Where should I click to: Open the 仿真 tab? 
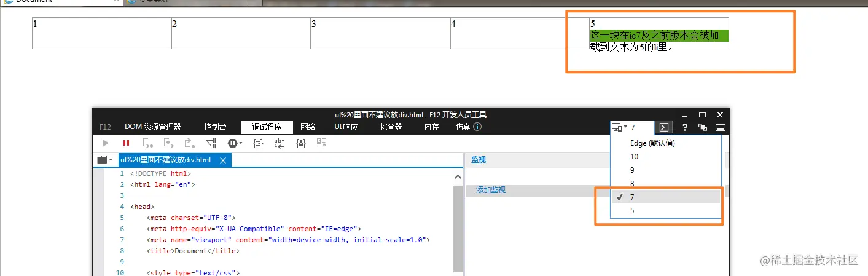click(463, 127)
